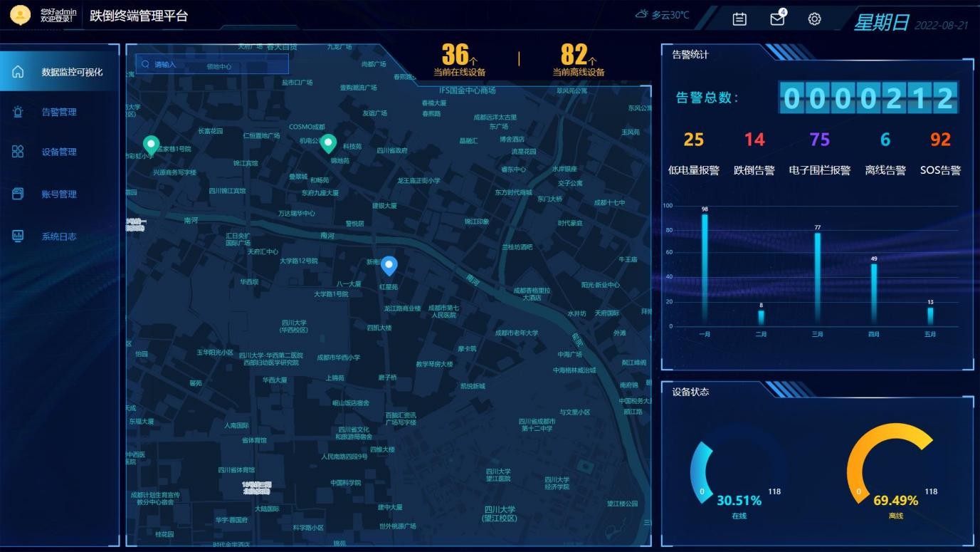
Task: Click 四川大学(望江校区) map label
Action: click(x=500, y=514)
